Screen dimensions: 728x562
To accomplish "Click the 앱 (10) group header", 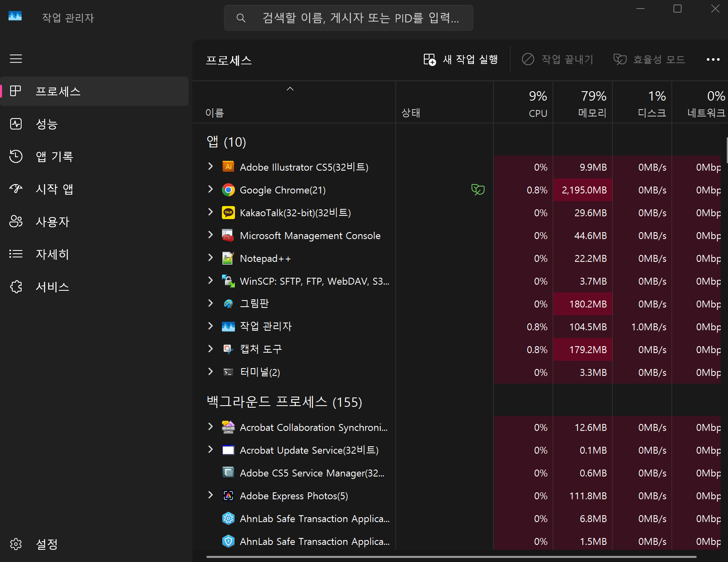I will point(226,142).
